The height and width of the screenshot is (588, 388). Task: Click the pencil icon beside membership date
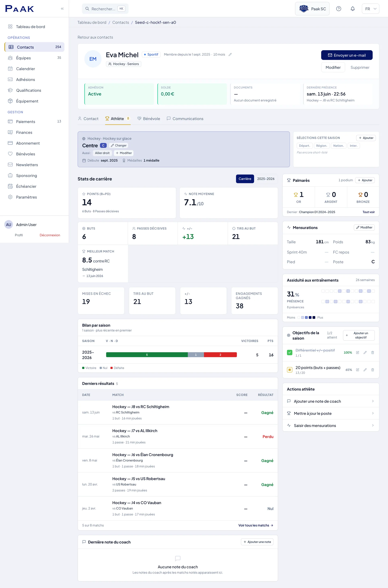(x=230, y=54)
